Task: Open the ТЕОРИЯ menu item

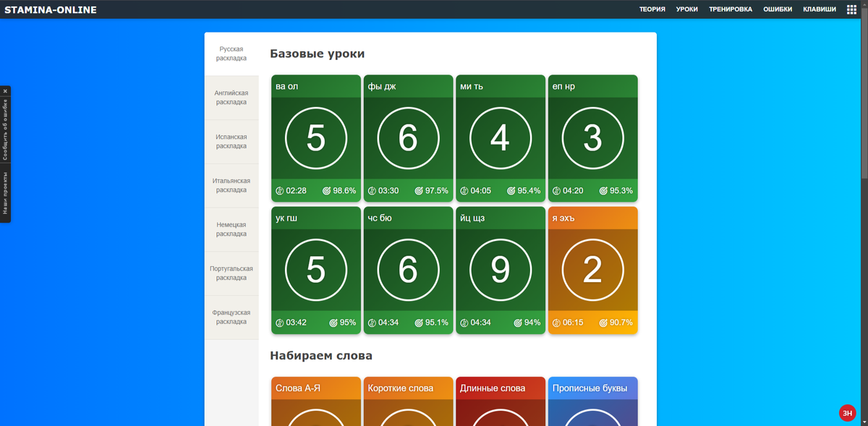Action: [652, 9]
